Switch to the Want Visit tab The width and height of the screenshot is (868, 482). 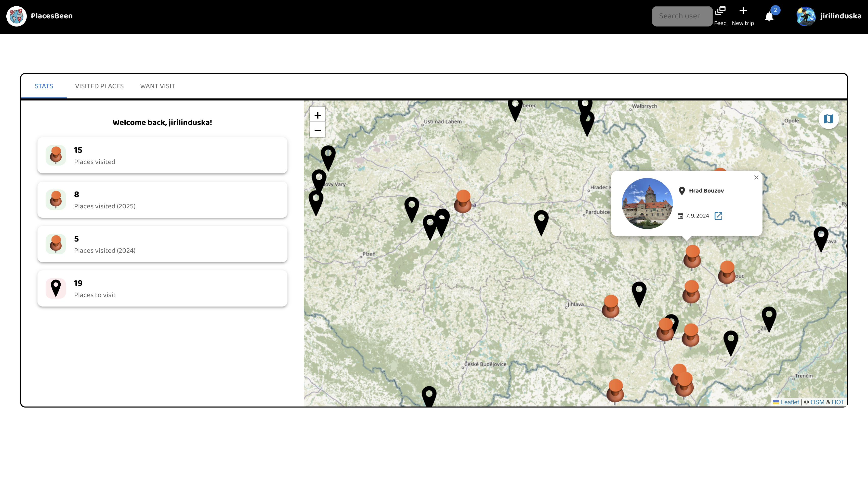[x=157, y=86]
